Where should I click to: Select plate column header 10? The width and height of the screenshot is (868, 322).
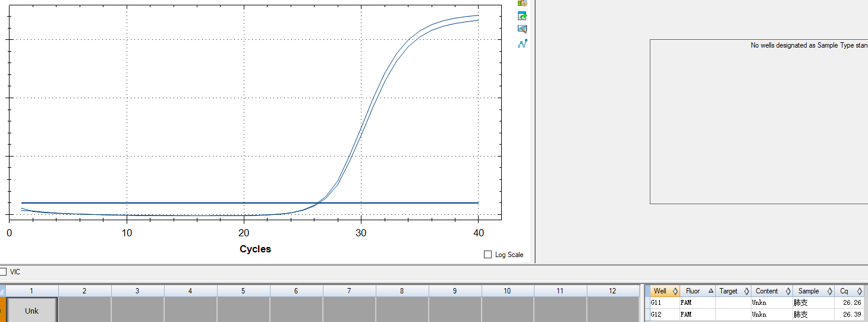click(x=507, y=291)
